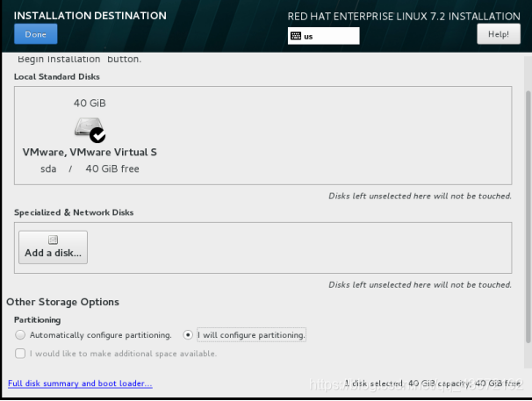Select Automatically configure partitioning radio
The image size is (532, 401).
[x=20, y=335]
